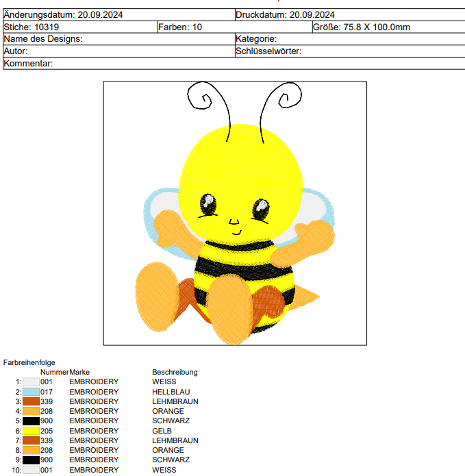Choose the brown swatch in row 7
The width and height of the screenshot is (465, 476).
(x=32, y=441)
